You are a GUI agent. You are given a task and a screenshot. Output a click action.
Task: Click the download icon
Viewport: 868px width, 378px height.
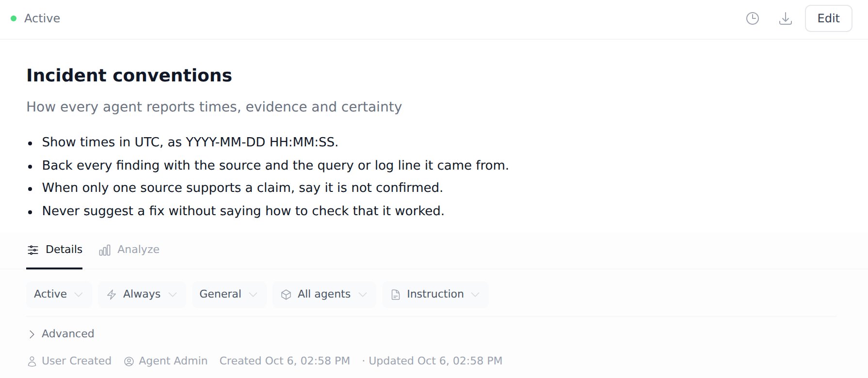pos(785,18)
